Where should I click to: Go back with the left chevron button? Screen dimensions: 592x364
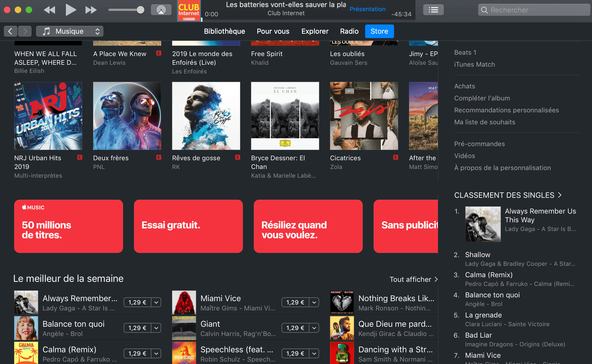point(11,31)
